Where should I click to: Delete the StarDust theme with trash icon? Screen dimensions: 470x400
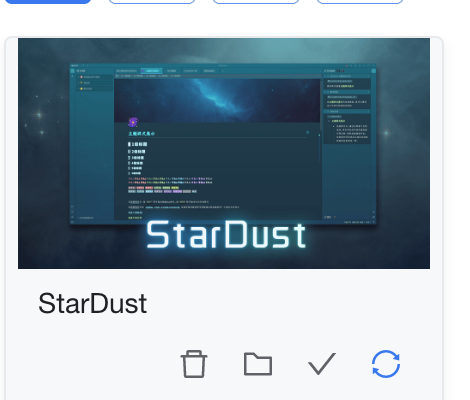[194, 364]
